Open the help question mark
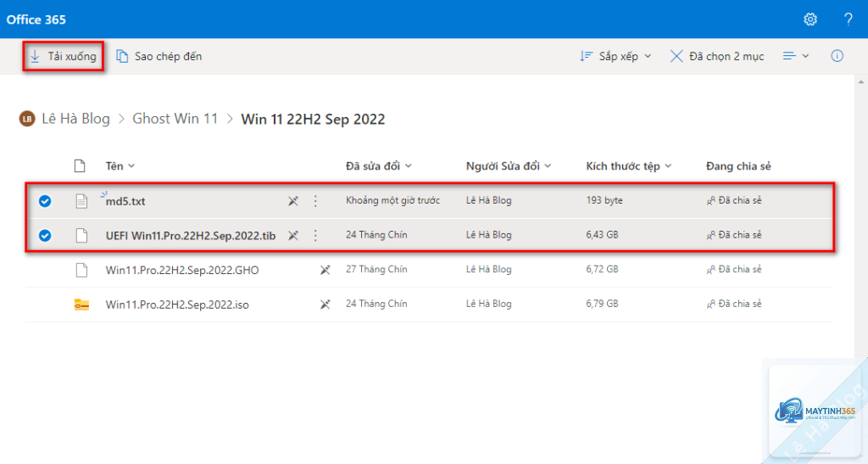 pyautogui.click(x=848, y=20)
